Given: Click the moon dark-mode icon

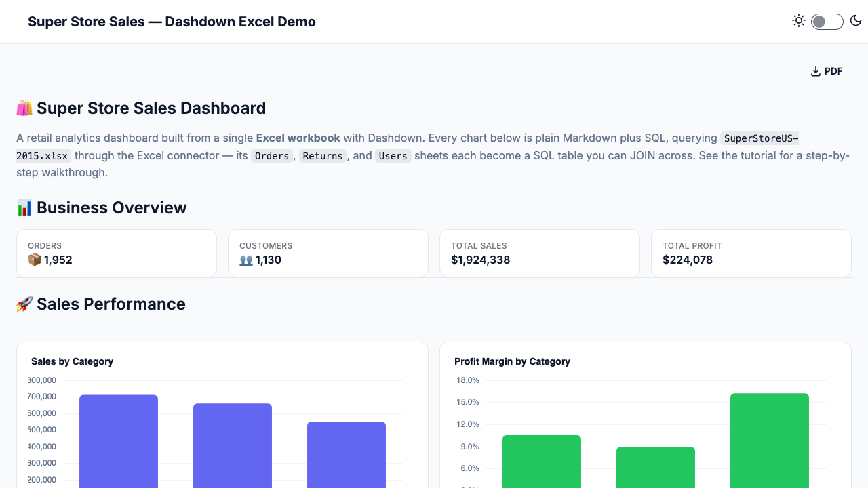Looking at the screenshot, I should click(x=856, y=21).
